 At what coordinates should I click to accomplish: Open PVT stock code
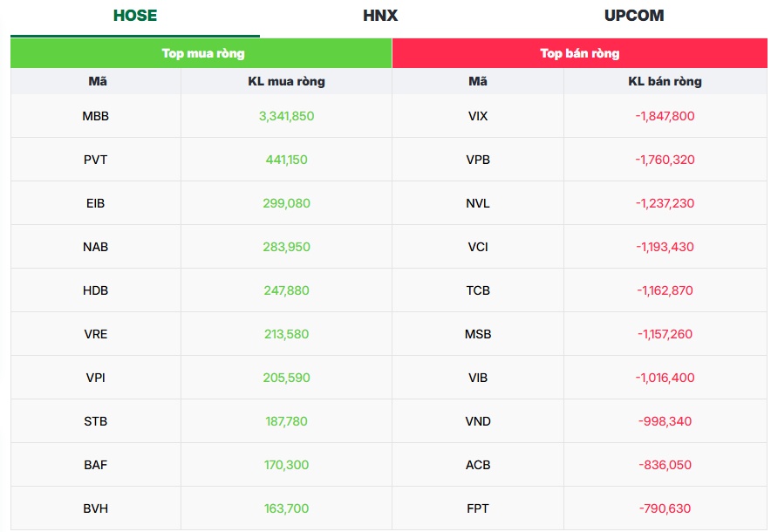click(x=95, y=160)
